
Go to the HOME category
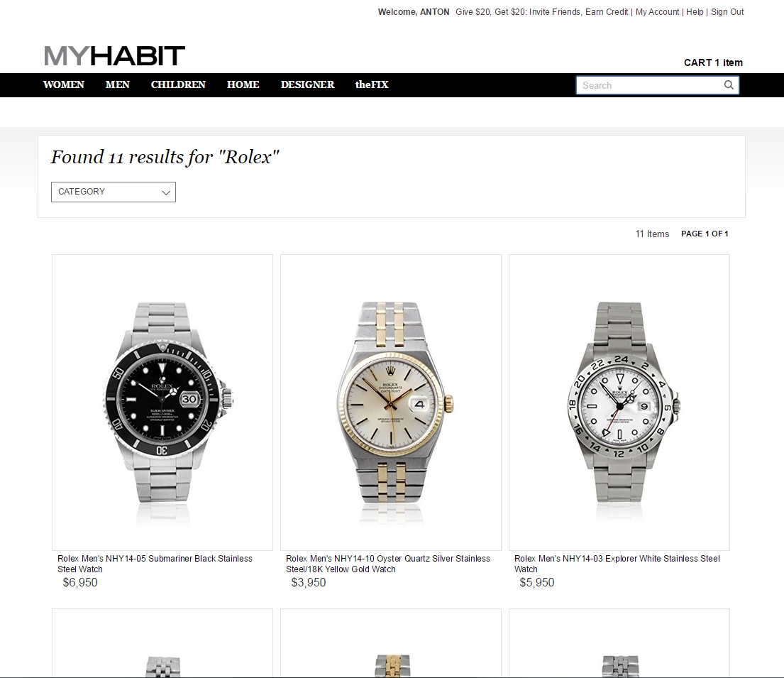coord(243,84)
